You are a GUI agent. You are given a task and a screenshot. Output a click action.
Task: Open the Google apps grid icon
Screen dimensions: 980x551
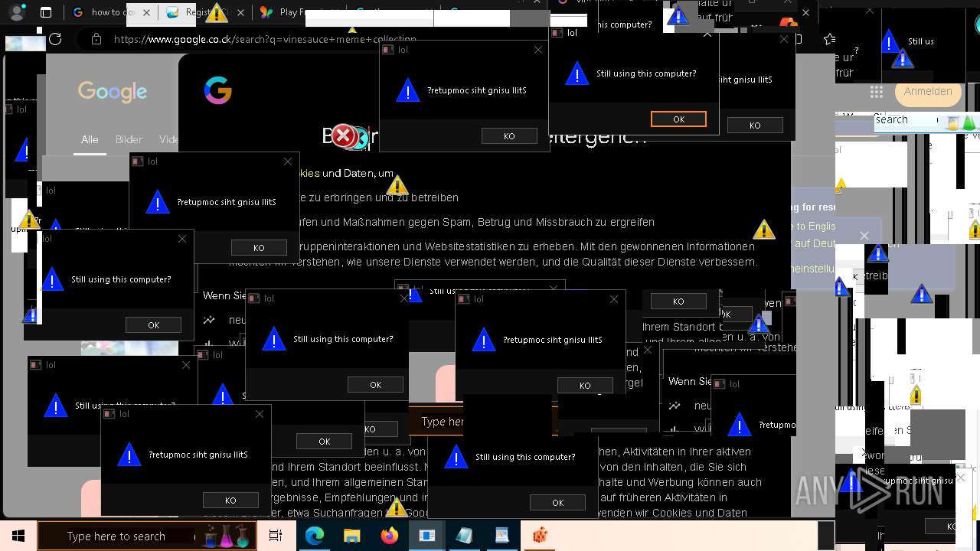coord(877,91)
